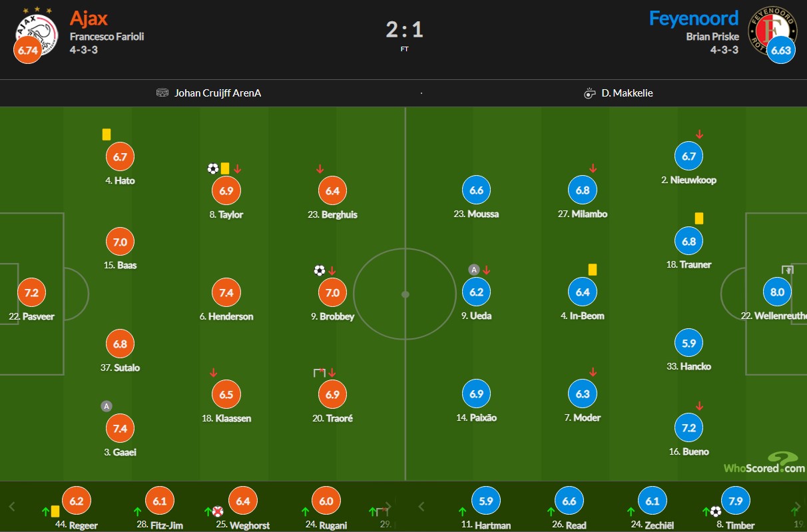
Task: Click the yellow card icon above Hato
Action: pyautogui.click(x=107, y=134)
